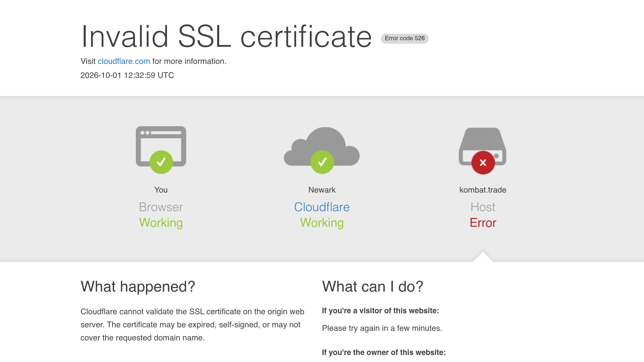Viewport: 644px width, 362px height.
Task: Click the green checkmark on browser icon
Action: [x=161, y=162]
